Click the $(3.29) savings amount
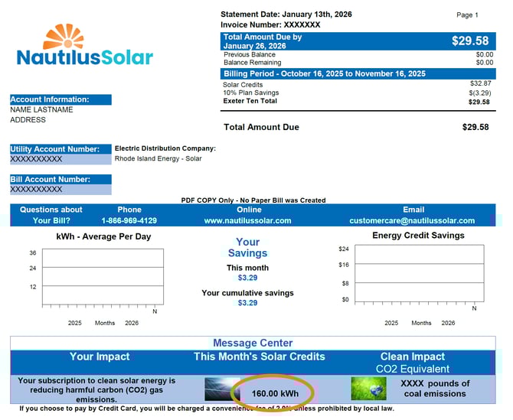 pos(479,93)
